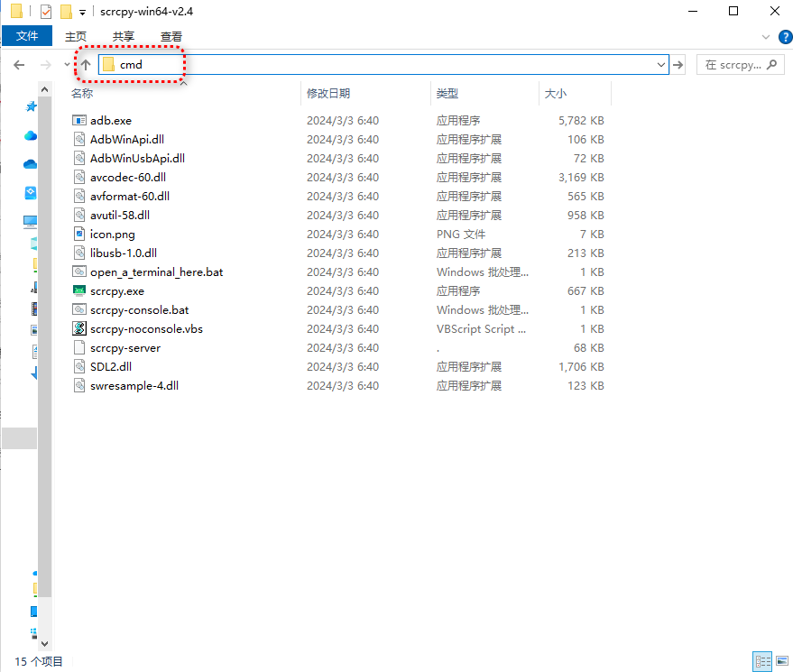Click the go-to arrow beside address bar
Image resolution: width=793 pixels, height=672 pixels.
[x=678, y=65]
